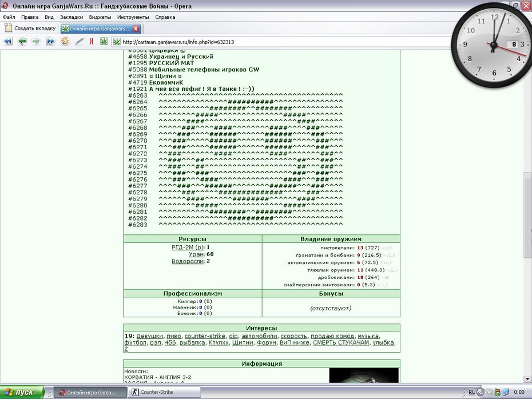532x399 pixels.
Task: Click the scrollbar down arrow
Action: point(527,379)
